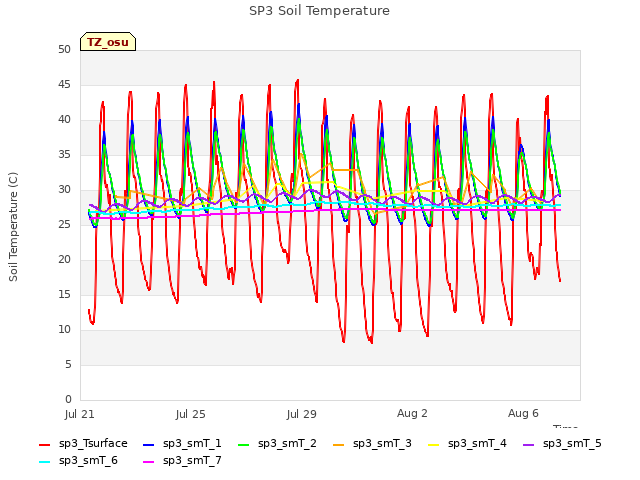The width and height of the screenshot is (640, 480).
Task: Toggle the sp3_smT_3 legend entry
Action: (x=372, y=443)
